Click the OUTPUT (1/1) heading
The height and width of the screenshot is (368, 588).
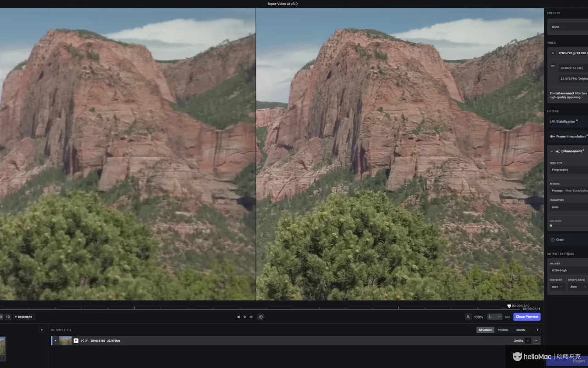[61, 330]
